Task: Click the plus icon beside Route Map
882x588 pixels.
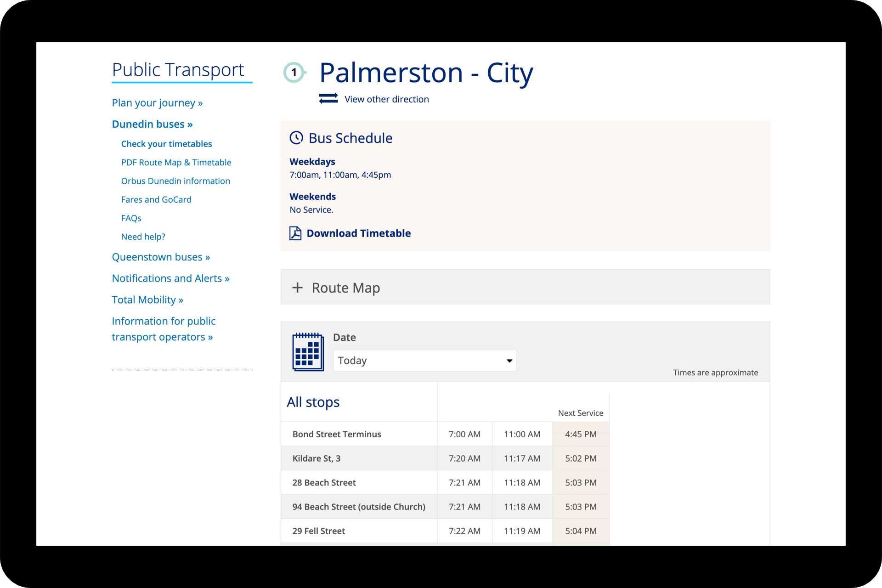Action: click(298, 288)
